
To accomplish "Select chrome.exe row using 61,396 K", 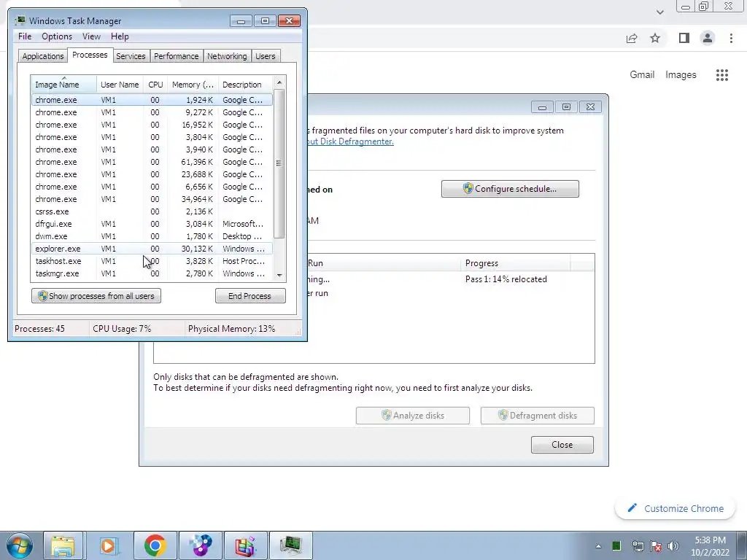I will pos(152,162).
